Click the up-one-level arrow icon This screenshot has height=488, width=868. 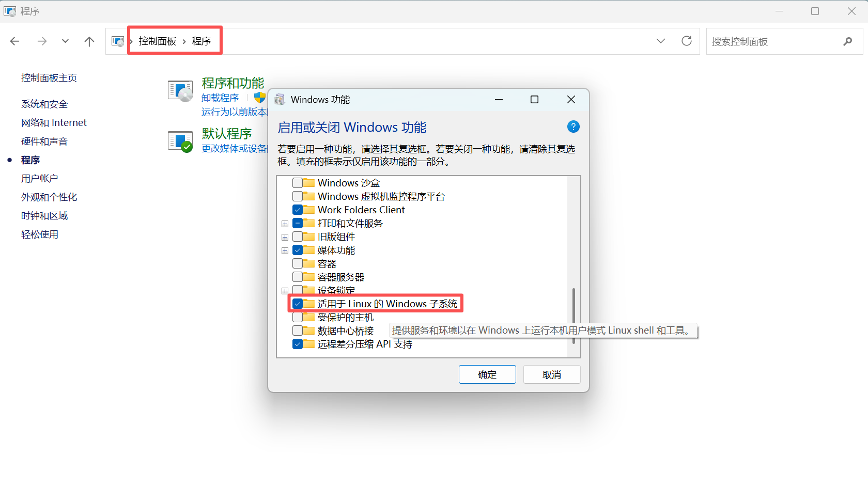(89, 41)
